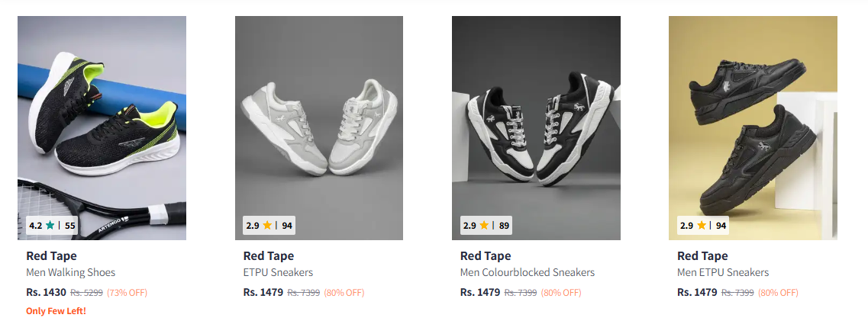Click green star rating on Walking Shoes
This screenshot has height=321, width=868.
coord(50,226)
